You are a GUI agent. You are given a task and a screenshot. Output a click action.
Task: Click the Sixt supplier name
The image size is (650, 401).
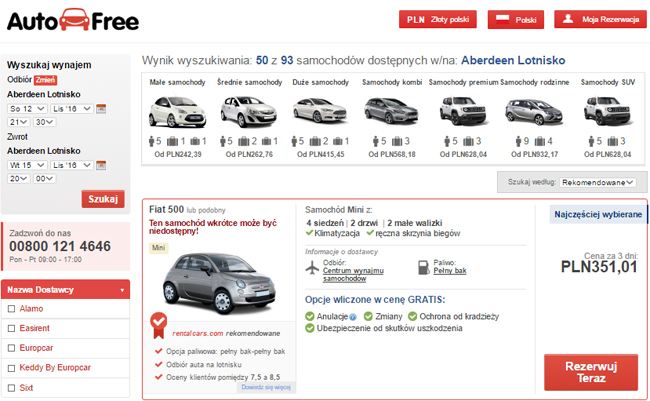point(26,388)
